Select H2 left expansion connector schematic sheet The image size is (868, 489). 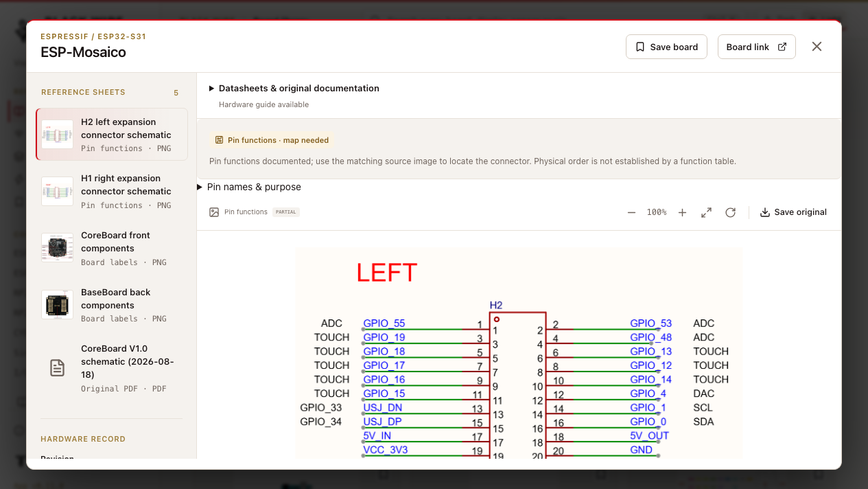point(111,134)
